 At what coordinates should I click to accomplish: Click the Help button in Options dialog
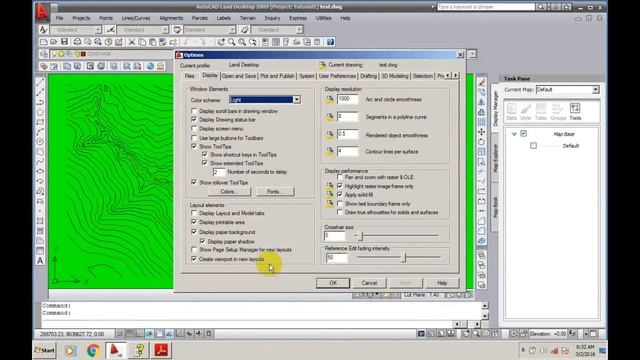pyautogui.click(x=442, y=283)
